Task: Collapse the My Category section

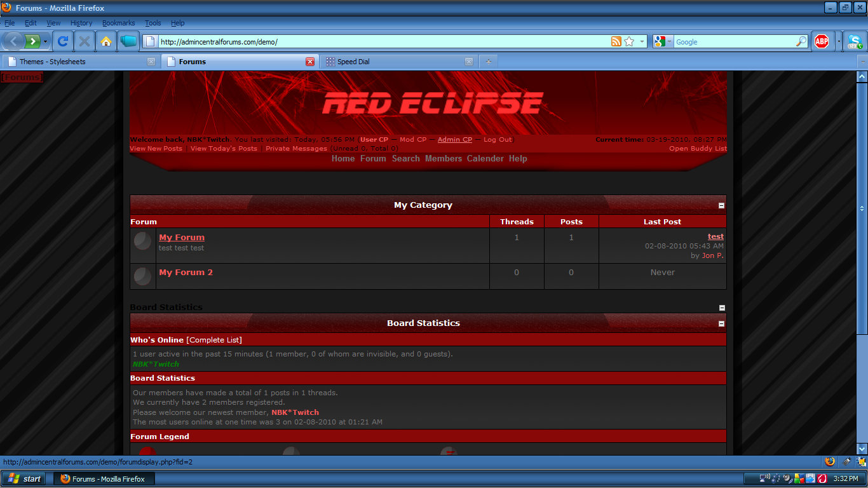Action: [x=721, y=205]
